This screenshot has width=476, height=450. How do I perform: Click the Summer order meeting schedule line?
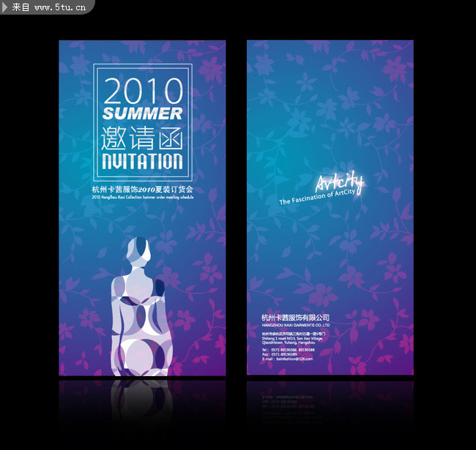(x=142, y=198)
